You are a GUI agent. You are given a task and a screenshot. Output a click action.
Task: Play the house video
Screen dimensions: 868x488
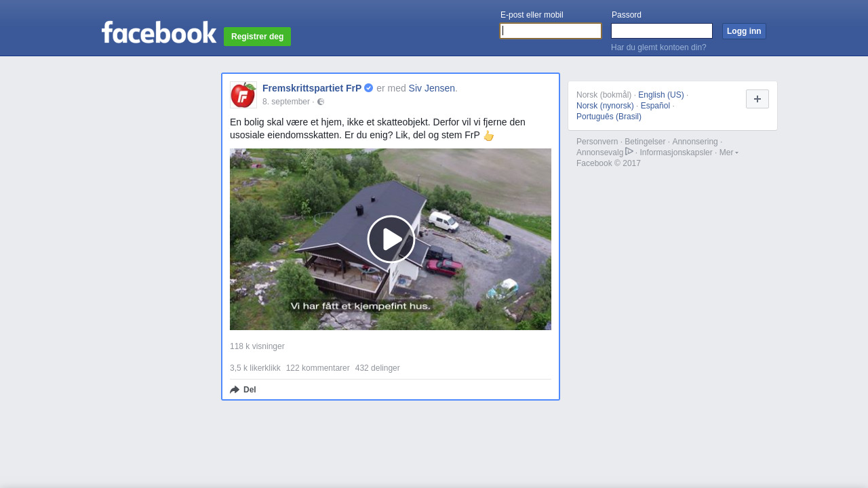pos(391,239)
